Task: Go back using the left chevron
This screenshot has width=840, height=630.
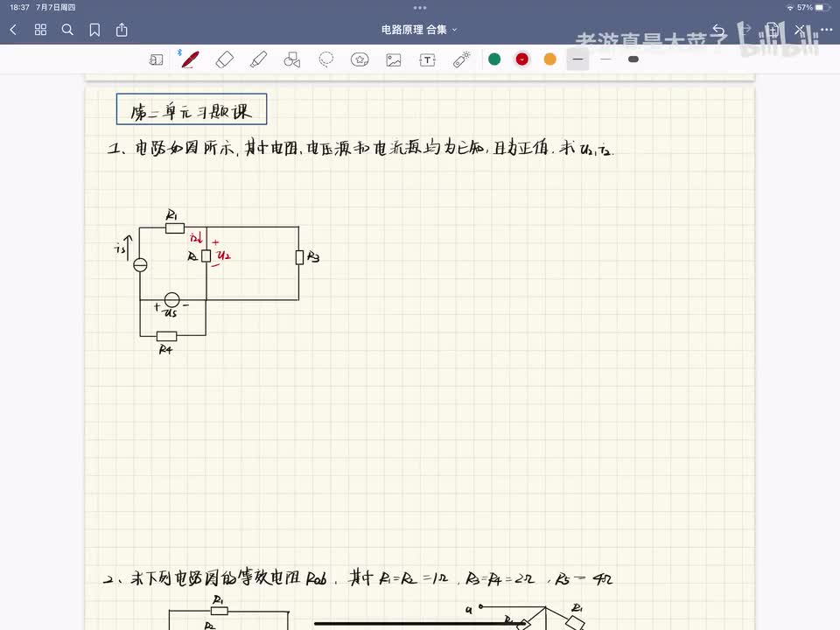Action: [14, 30]
